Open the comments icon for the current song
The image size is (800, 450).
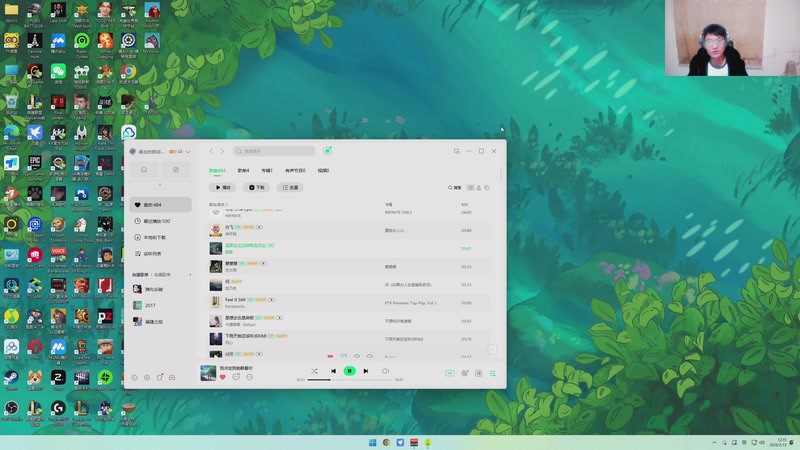tap(236, 377)
